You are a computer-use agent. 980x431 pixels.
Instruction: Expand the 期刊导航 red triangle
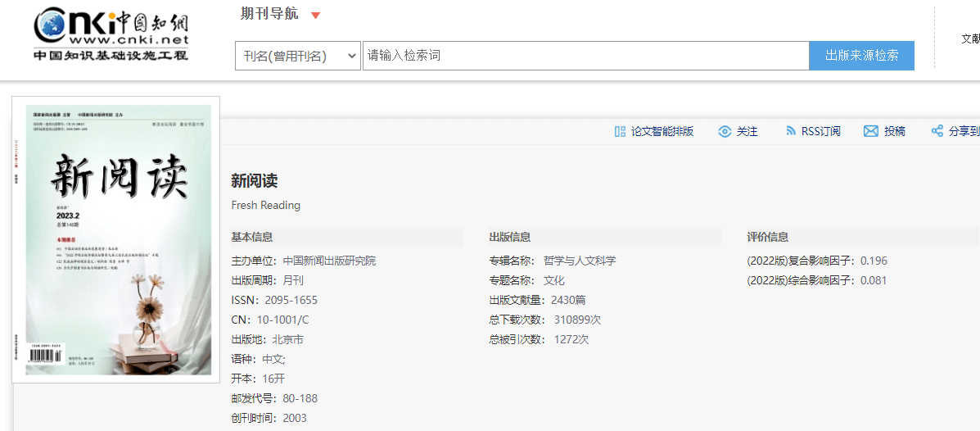pyautogui.click(x=316, y=16)
